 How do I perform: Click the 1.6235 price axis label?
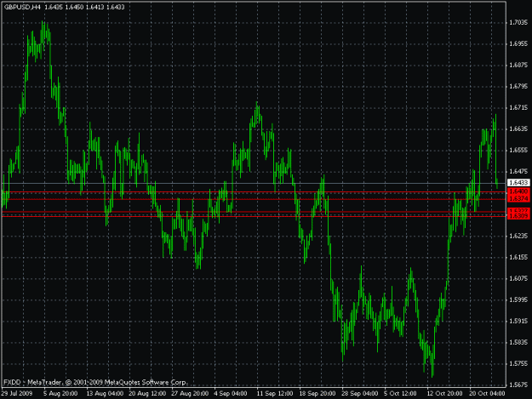518,236
